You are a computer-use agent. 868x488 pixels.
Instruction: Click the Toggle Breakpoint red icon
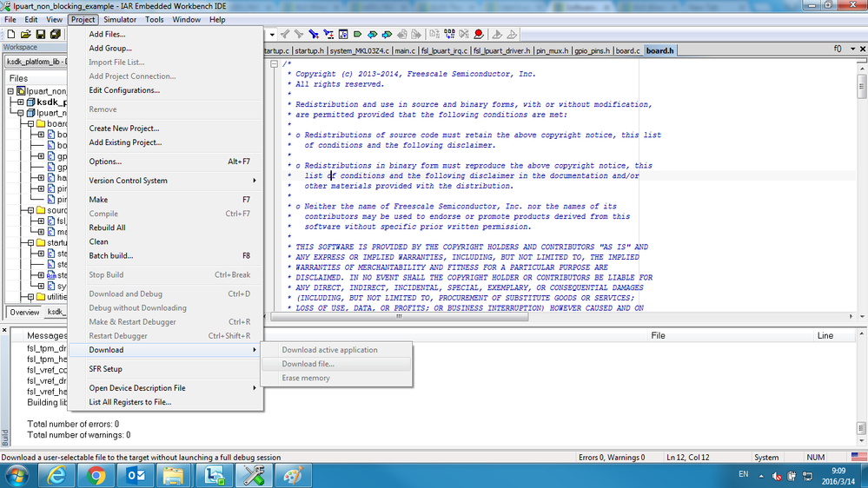point(479,35)
